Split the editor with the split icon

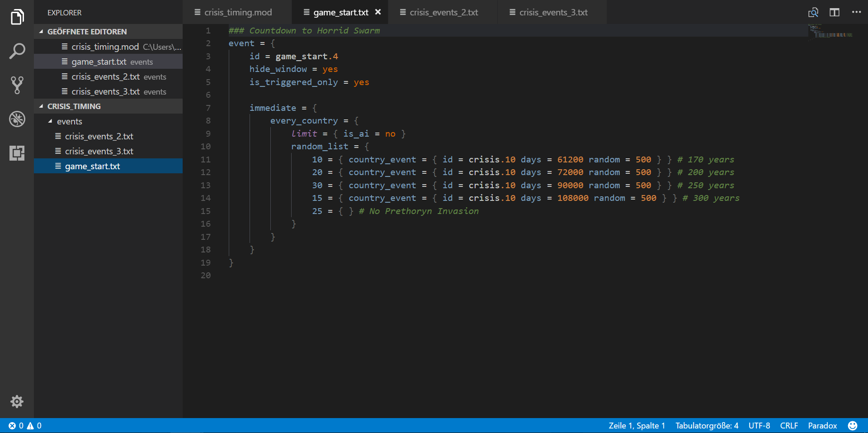[x=835, y=12]
